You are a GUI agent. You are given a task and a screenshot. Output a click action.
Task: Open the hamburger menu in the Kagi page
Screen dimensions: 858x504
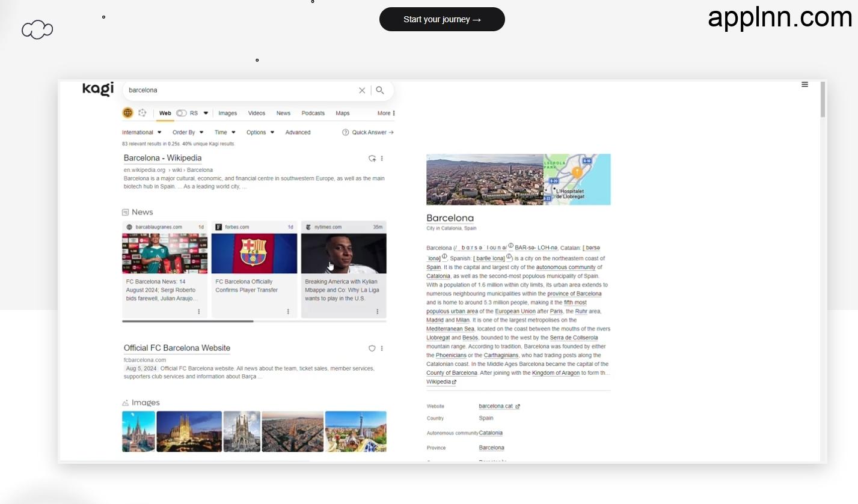click(x=804, y=85)
